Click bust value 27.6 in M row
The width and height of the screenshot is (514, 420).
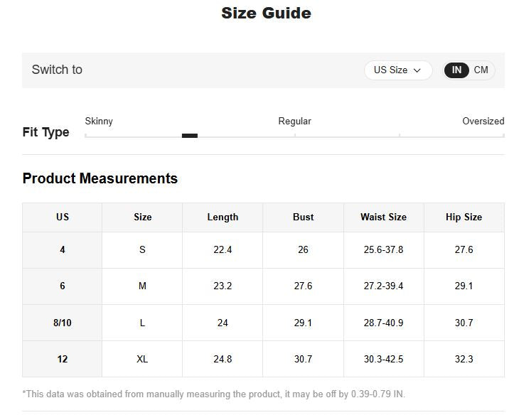pyautogui.click(x=304, y=286)
